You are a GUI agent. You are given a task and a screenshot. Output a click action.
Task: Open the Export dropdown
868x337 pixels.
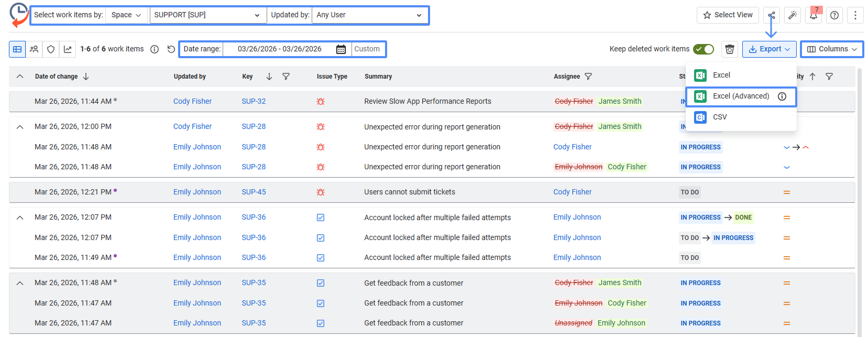coord(770,49)
